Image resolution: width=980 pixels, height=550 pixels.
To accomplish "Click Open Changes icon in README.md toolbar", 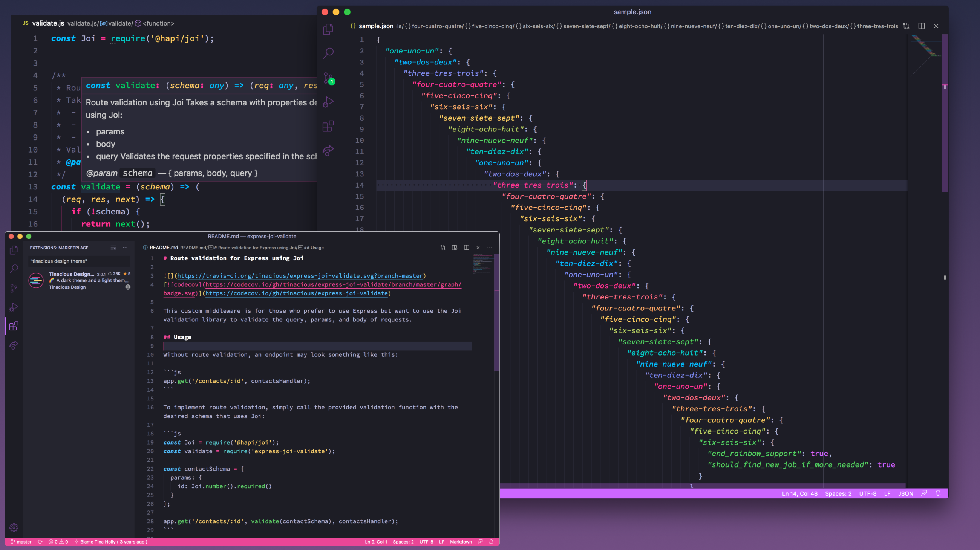I will [x=443, y=247].
